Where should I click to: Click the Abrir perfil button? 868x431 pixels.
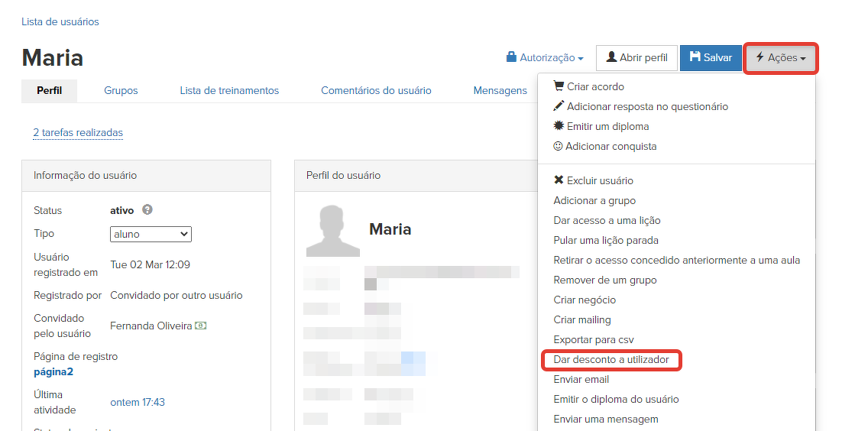click(x=636, y=57)
